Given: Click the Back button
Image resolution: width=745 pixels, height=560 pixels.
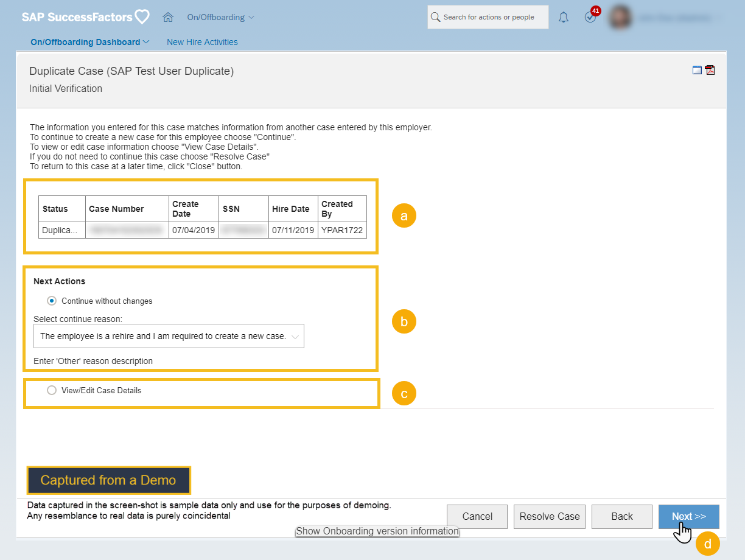Looking at the screenshot, I should pos(622,516).
